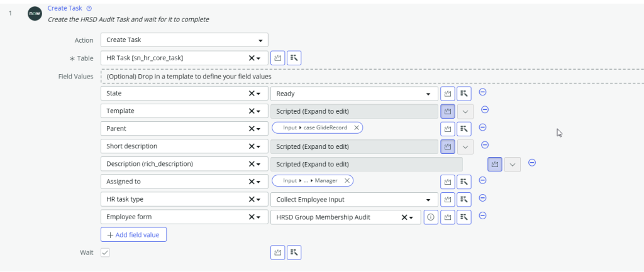Open the data pill picker for Assigned to
Screen dimensions: 644x272
[464, 182]
